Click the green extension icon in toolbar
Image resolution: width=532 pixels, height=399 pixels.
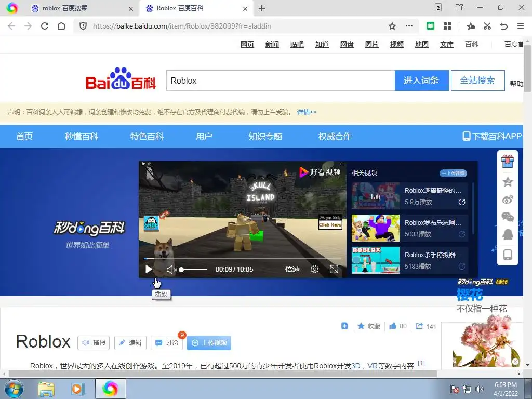click(x=430, y=26)
